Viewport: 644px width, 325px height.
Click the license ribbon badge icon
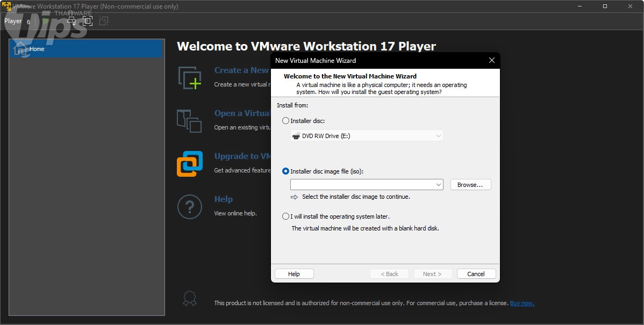click(190, 298)
